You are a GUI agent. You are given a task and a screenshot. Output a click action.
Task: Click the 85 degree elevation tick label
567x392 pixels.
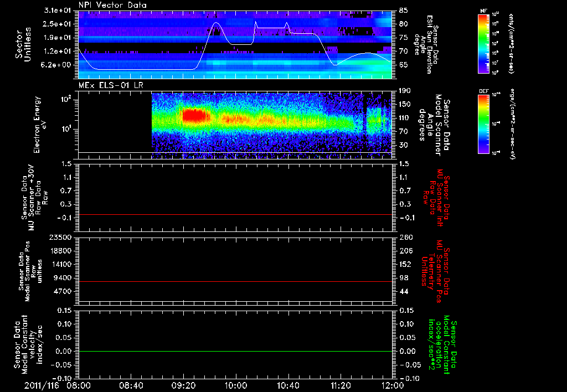click(x=404, y=11)
